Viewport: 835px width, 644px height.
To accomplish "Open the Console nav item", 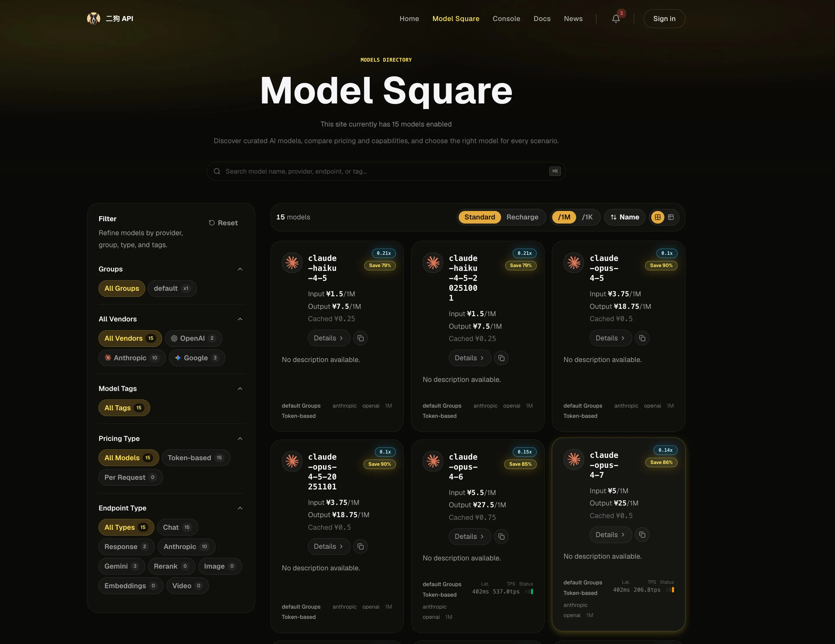I will point(506,18).
